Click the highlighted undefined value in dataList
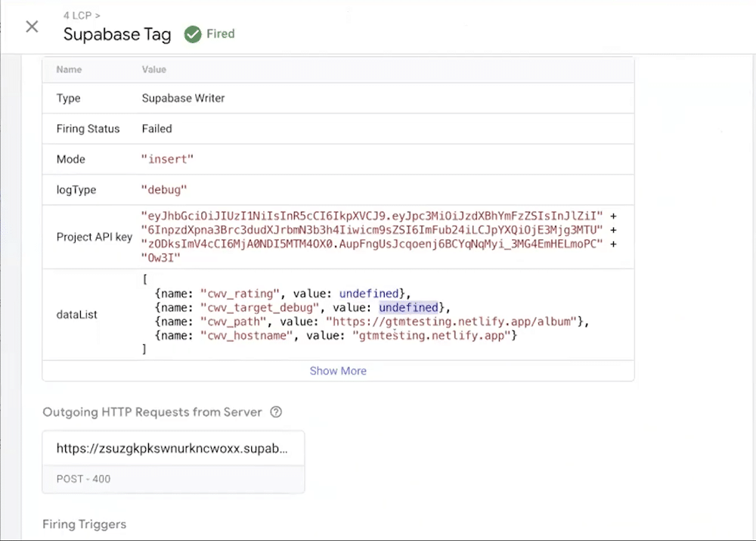756x541 pixels. tap(408, 307)
